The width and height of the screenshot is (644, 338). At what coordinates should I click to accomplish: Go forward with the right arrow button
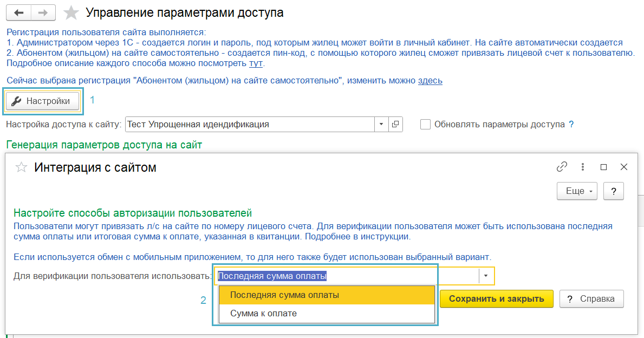[x=43, y=13]
